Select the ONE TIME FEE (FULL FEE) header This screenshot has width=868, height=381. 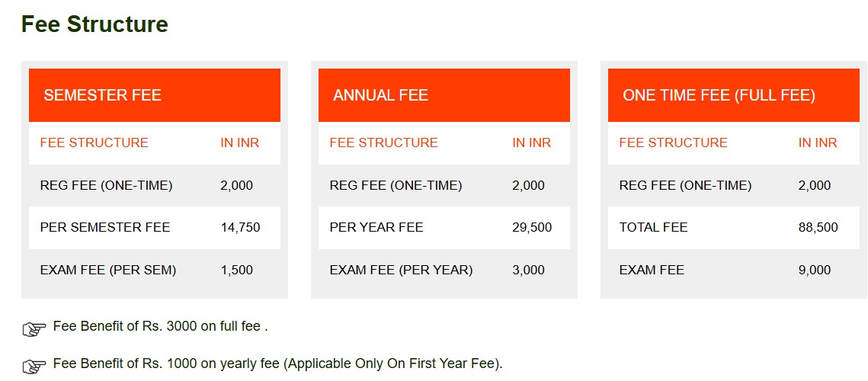tap(719, 95)
